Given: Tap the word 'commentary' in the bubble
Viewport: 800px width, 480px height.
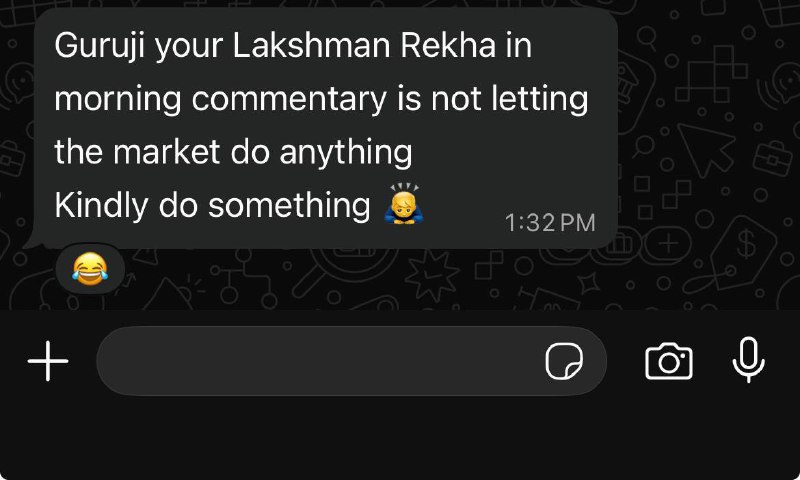Looking at the screenshot, I should [x=289, y=99].
